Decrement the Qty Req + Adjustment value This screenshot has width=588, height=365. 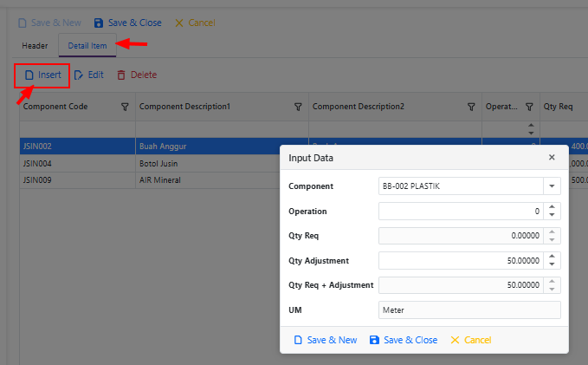click(552, 290)
